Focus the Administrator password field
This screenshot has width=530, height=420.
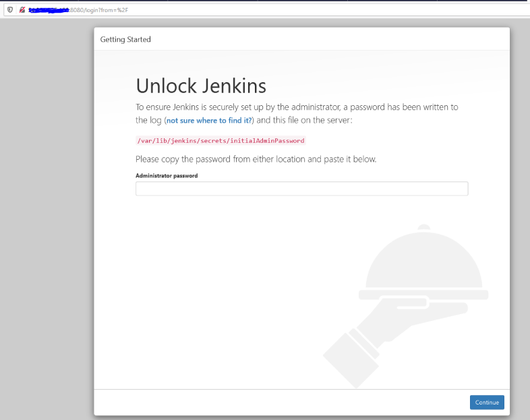click(302, 189)
